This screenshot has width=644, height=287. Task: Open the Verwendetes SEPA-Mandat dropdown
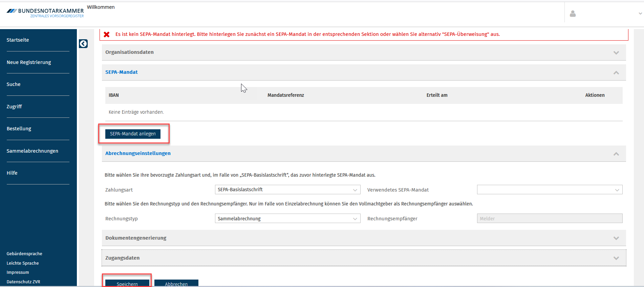(550, 190)
